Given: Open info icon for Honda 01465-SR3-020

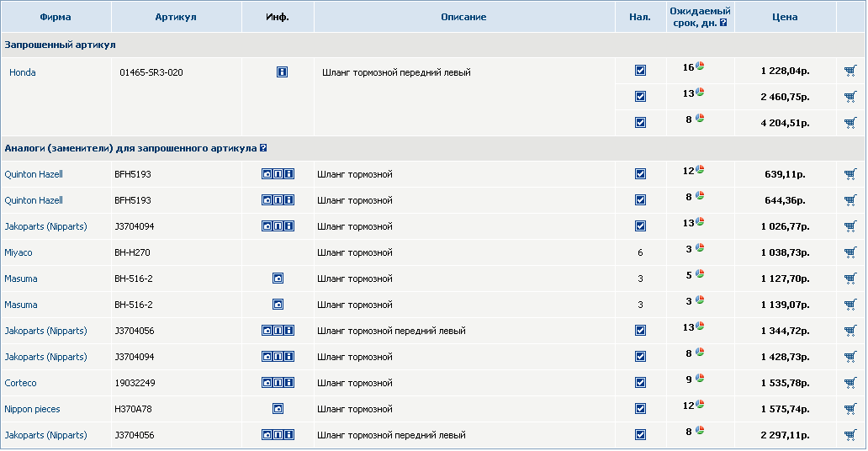Looking at the screenshot, I should click(x=282, y=72).
